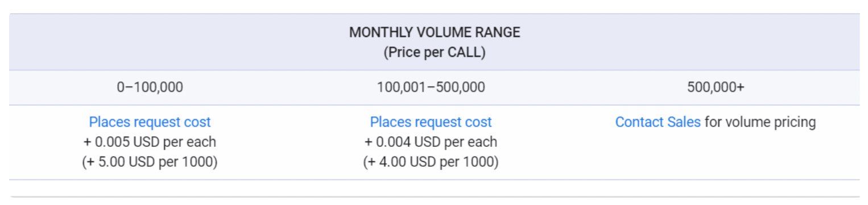
Task: Select the 0–100,000 volume range cell
Action: click(x=150, y=88)
